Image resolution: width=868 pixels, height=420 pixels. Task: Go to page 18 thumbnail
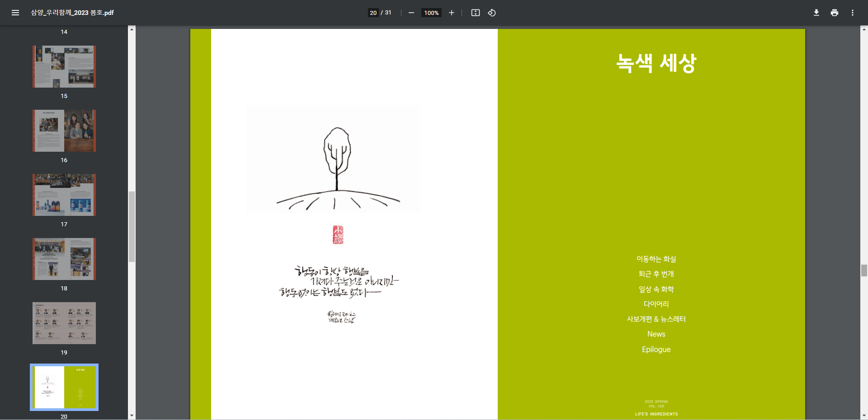point(64,259)
